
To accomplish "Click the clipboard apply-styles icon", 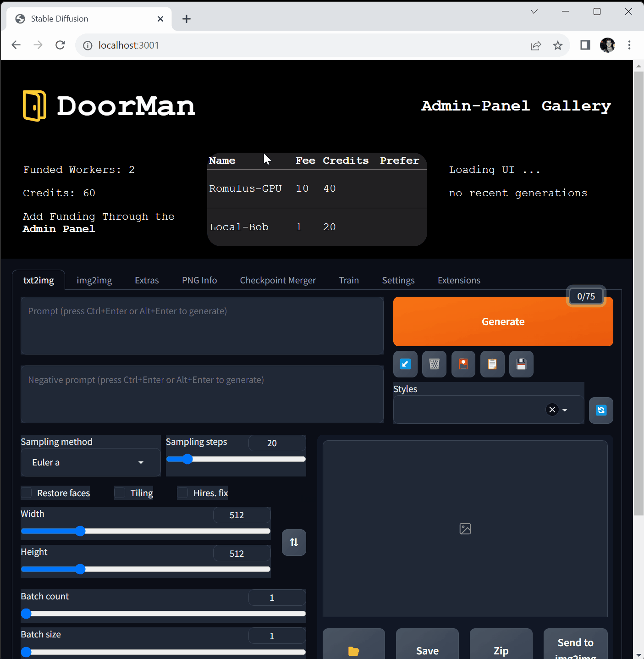I will 492,364.
